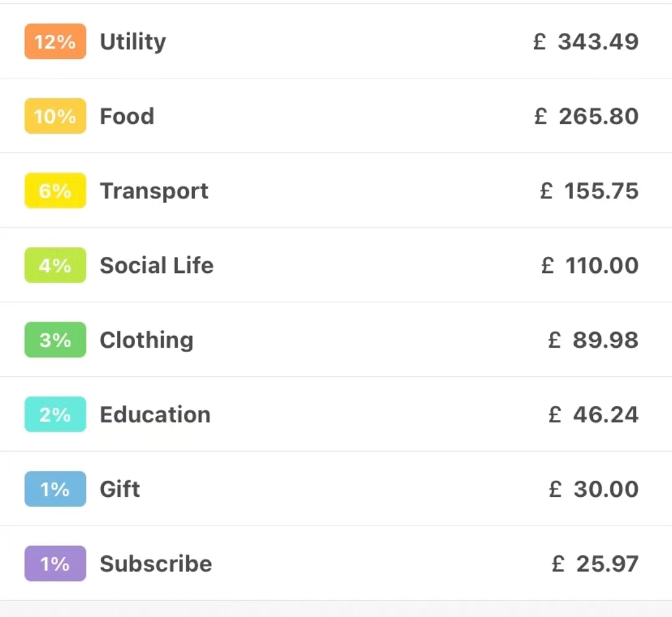Tap the lime 4% Social Life badge
The image size is (672, 617).
click(x=55, y=266)
